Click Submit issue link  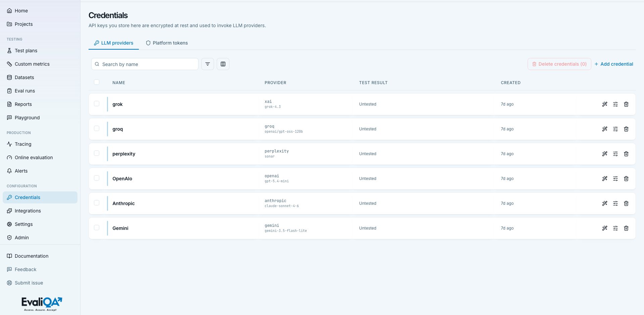(x=40, y=283)
